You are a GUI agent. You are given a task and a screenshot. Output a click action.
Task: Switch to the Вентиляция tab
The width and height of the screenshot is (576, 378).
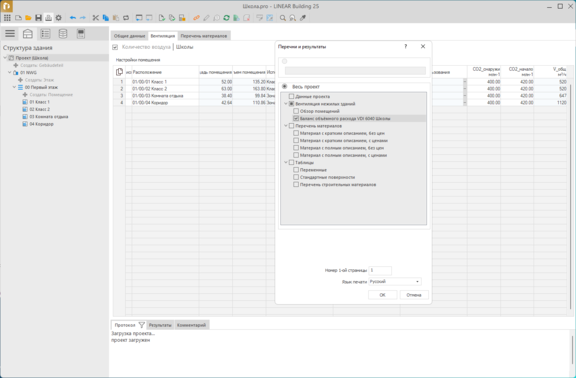[x=163, y=36]
